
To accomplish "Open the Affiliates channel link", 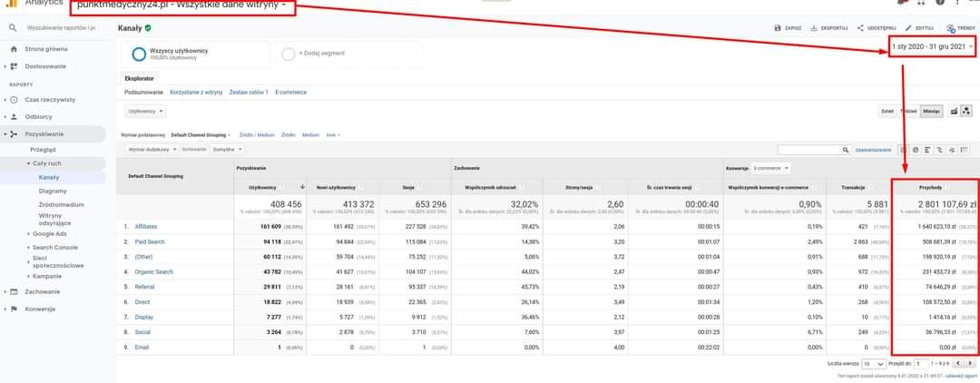I will [145, 226].
